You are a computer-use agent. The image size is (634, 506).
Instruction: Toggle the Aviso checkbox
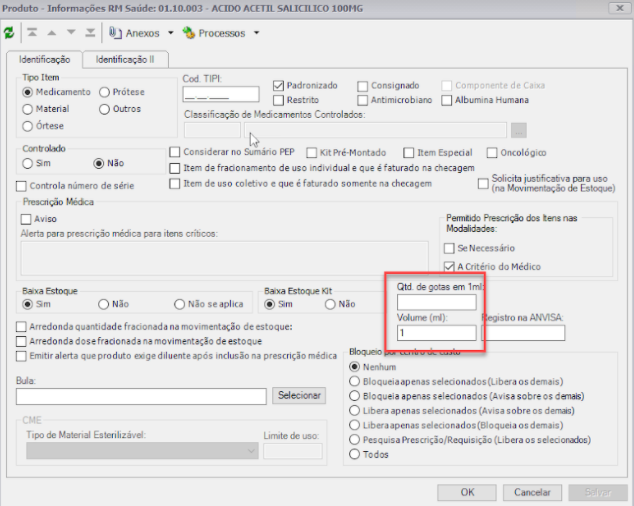(x=26, y=219)
